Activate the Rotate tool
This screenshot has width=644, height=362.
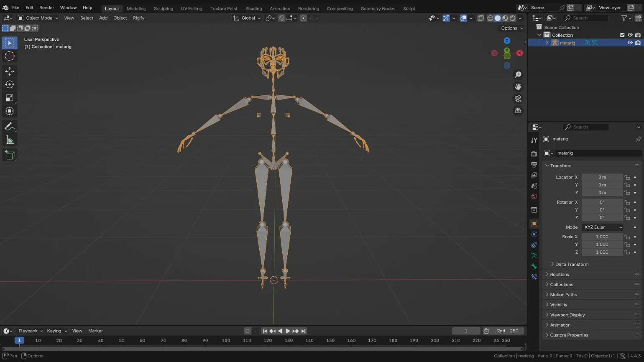tap(10, 85)
